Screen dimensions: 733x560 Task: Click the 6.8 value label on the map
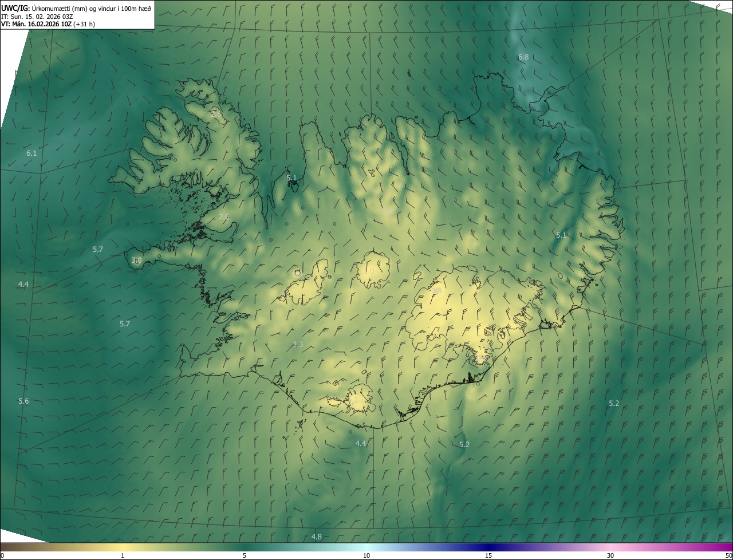[x=523, y=57]
